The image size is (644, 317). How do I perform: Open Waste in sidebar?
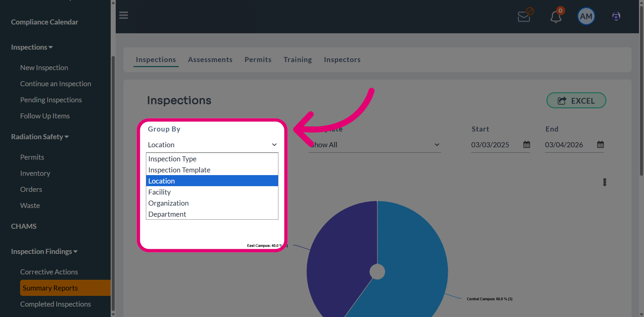tap(30, 206)
